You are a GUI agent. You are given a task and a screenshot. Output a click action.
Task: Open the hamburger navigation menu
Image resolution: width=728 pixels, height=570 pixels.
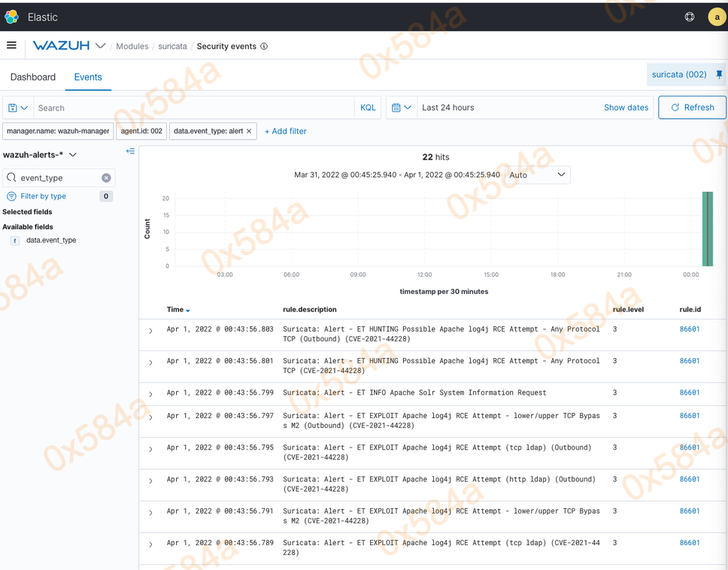pyautogui.click(x=11, y=46)
